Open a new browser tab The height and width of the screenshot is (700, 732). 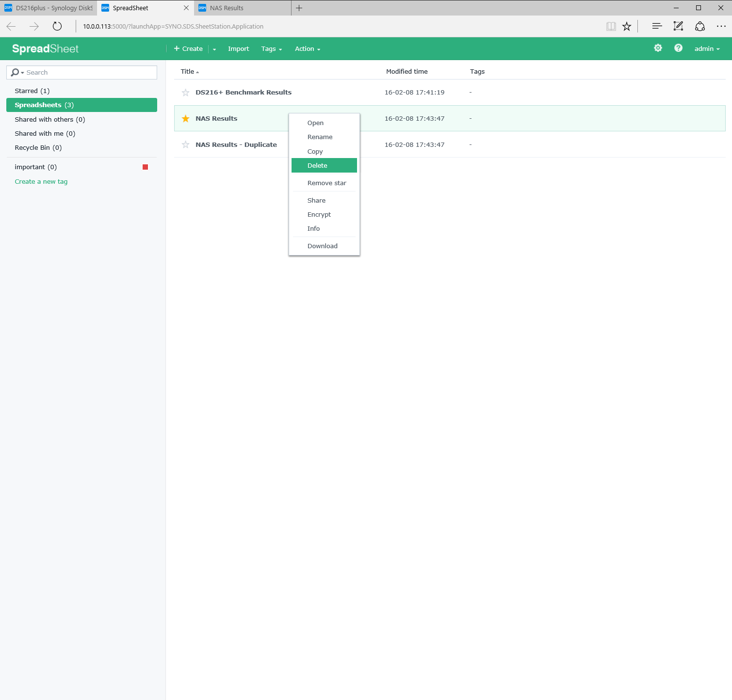click(299, 8)
